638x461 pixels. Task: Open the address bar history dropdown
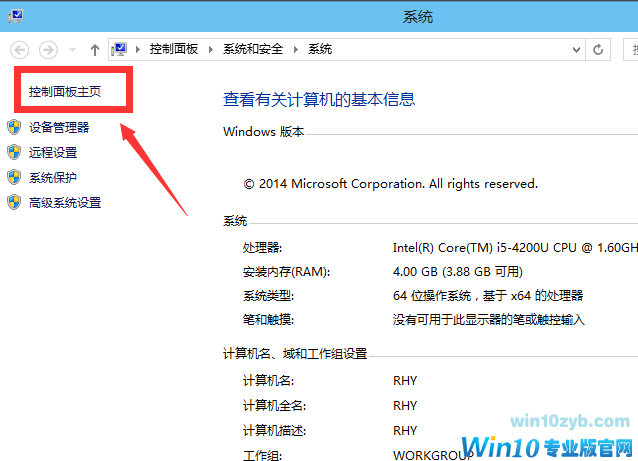point(576,50)
